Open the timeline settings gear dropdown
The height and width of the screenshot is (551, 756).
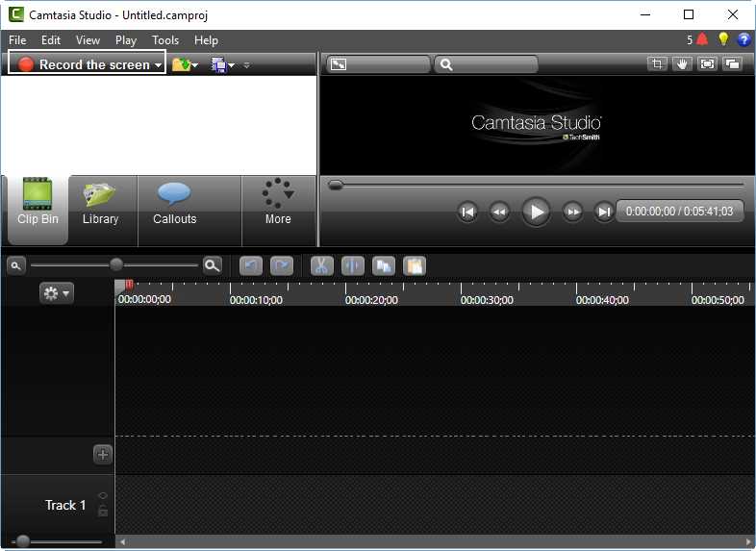point(57,292)
